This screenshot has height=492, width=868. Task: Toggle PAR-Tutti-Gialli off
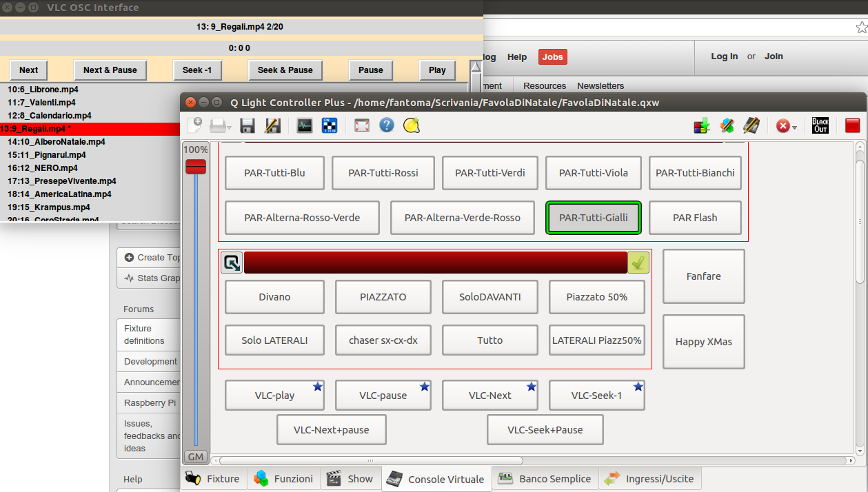pyautogui.click(x=594, y=218)
